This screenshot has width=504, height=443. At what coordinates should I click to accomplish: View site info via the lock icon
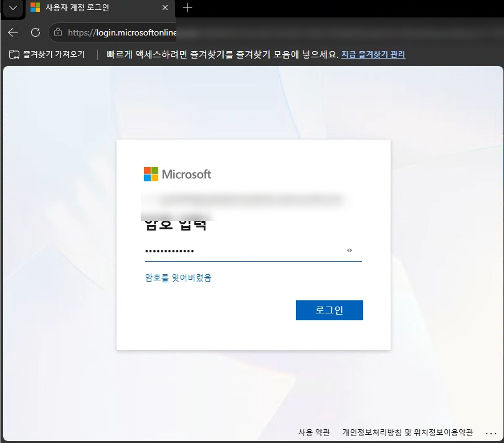(58, 32)
